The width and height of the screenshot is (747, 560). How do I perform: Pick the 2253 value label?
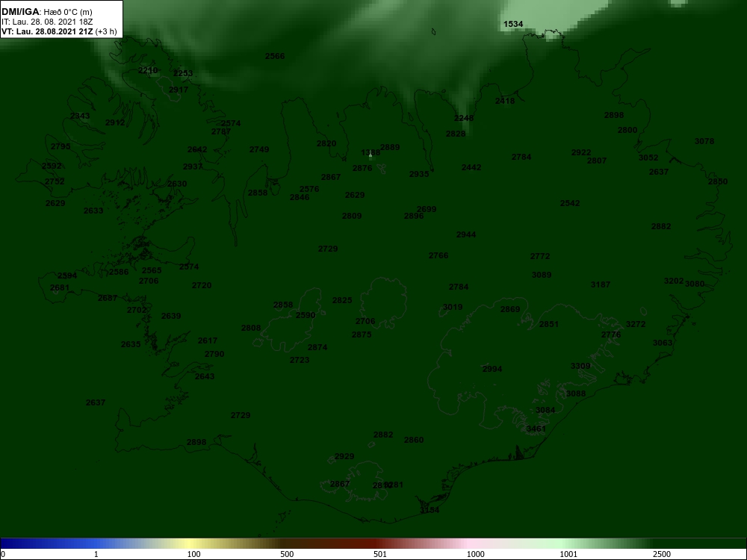point(183,73)
